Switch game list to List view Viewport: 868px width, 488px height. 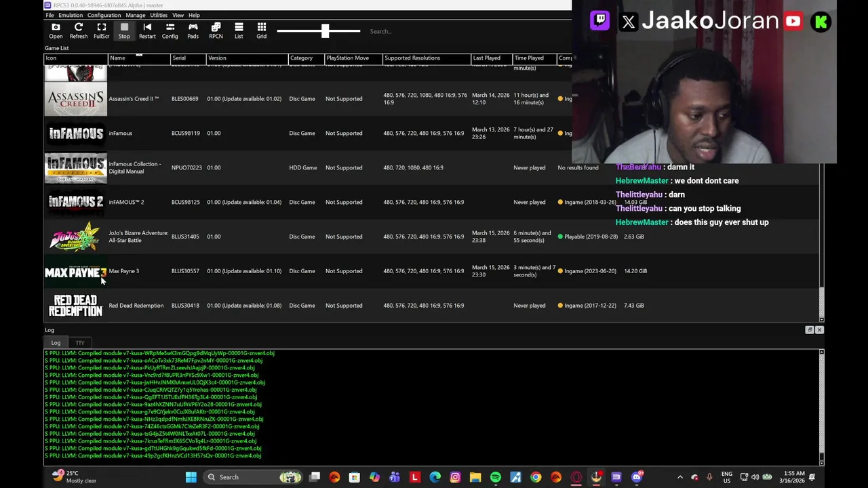[239, 30]
